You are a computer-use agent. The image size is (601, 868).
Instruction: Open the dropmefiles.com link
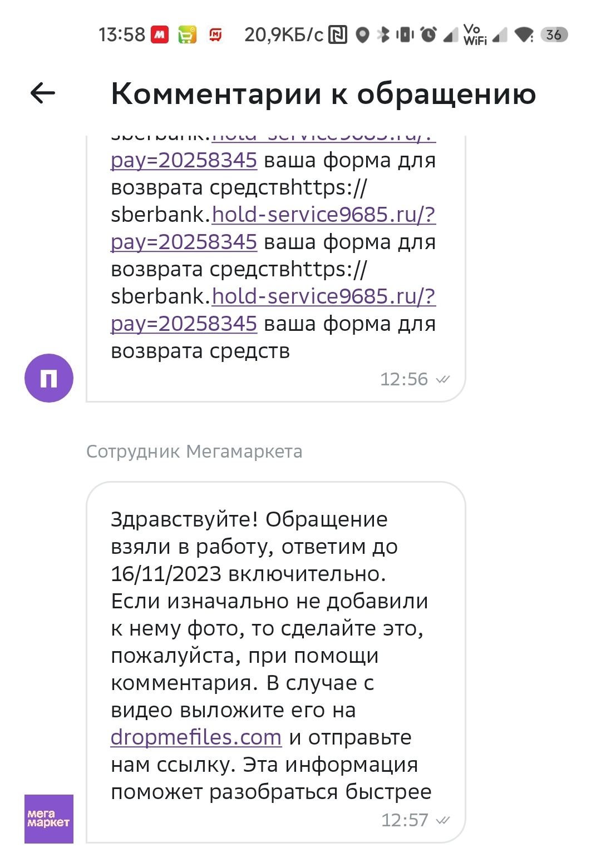(196, 737)
